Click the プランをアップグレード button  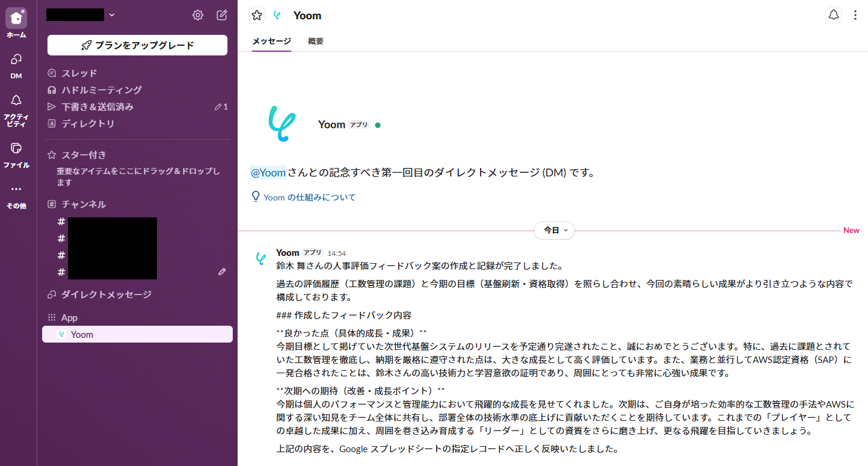pos(137,45)
